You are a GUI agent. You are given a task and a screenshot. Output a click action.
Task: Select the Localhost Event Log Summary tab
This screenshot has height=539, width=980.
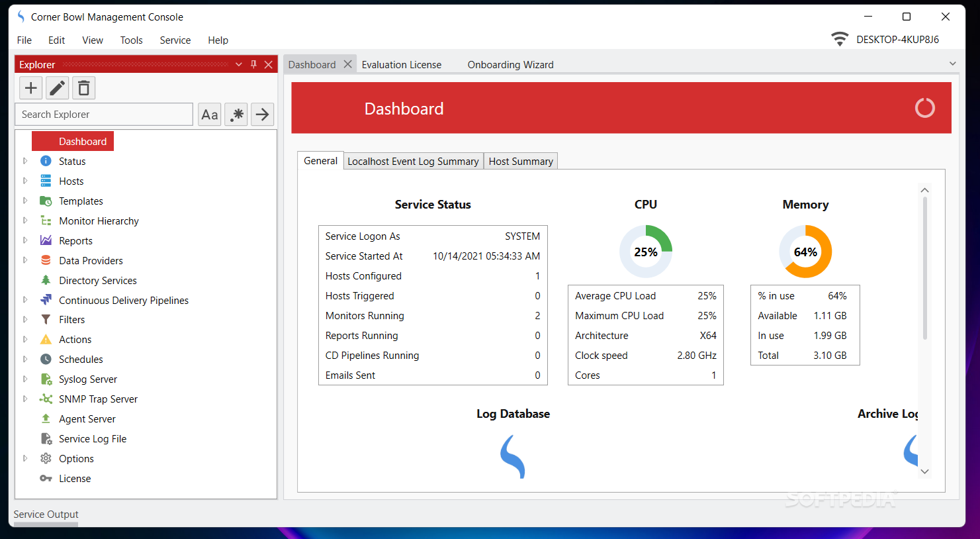pos(413,161)
